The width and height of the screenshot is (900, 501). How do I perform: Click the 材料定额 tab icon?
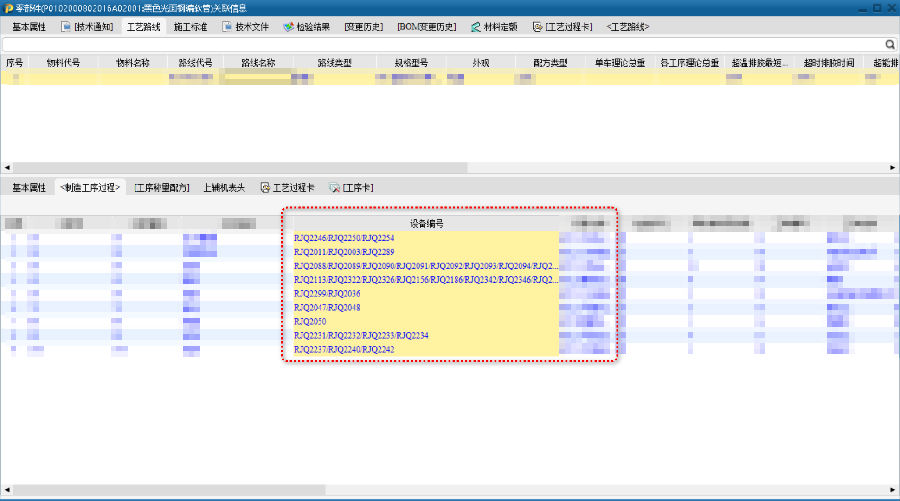475,27
